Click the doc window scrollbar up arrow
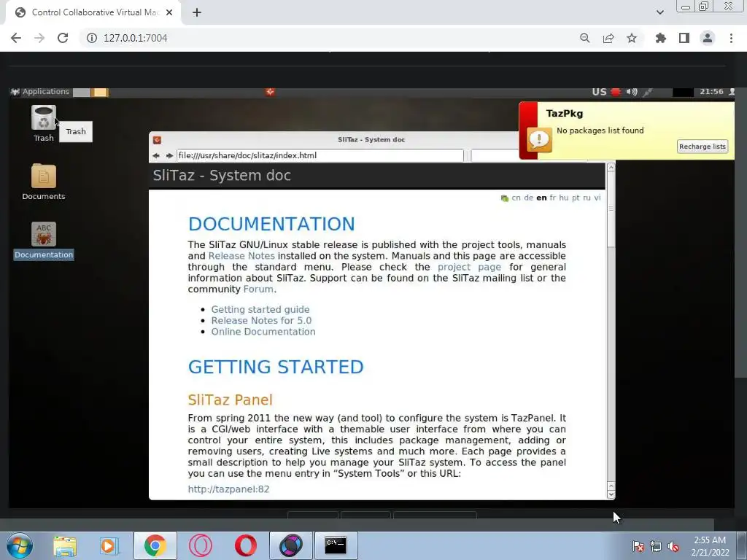 (x=611, y=167)
